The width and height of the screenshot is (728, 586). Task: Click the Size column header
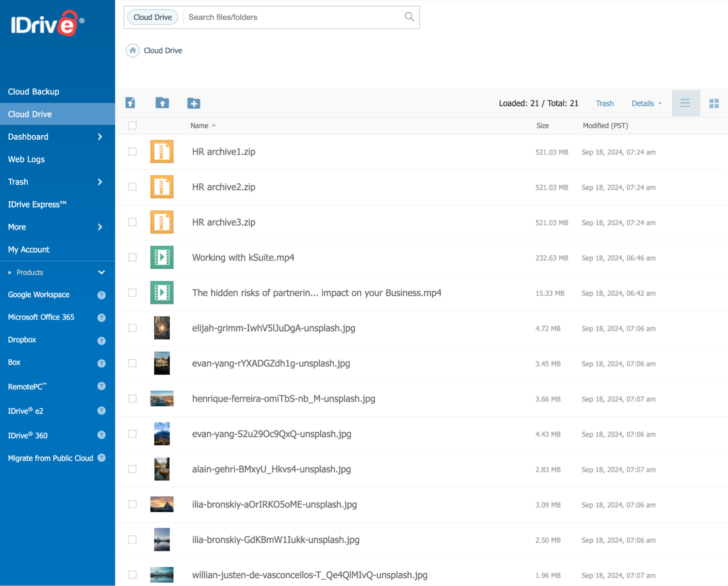tap(542, 125)
